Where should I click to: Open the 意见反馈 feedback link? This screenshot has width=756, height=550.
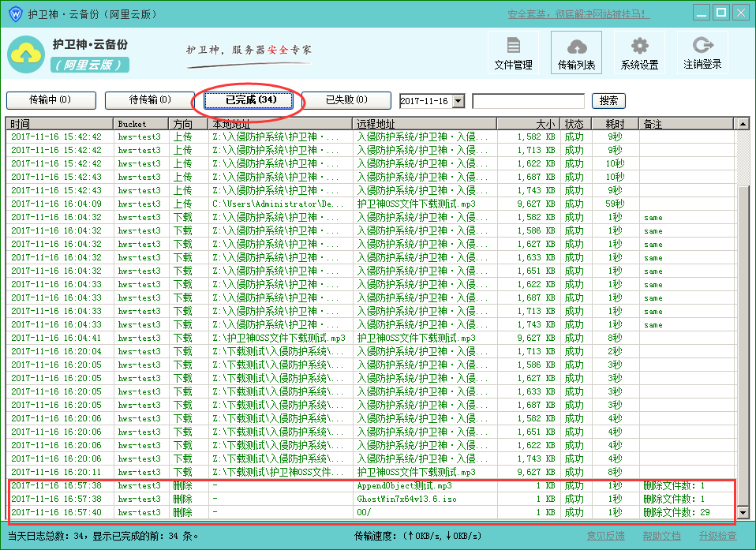click(605, 536)
